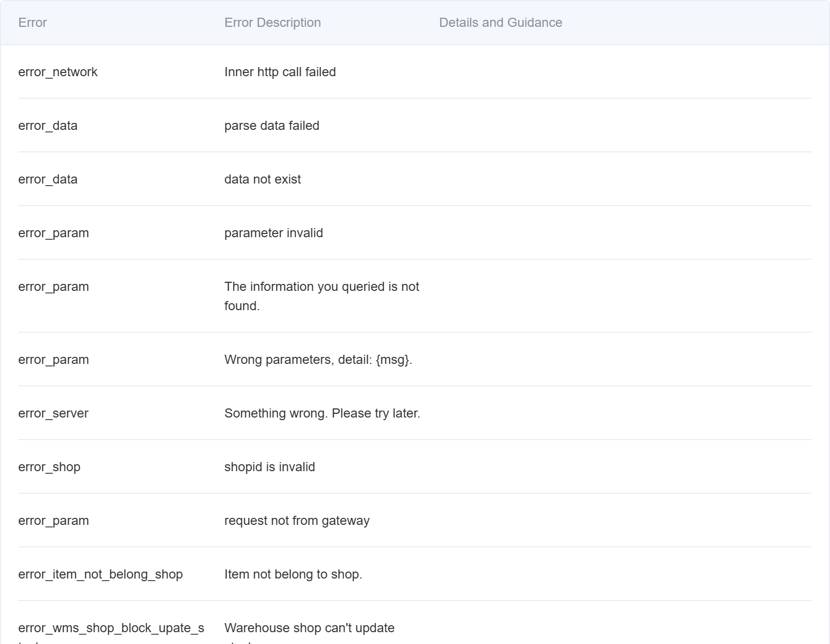This screenshot has width=830, height=644.
Task: Click 'The information you queried is not found' text
Action: [x=322, y=296]
